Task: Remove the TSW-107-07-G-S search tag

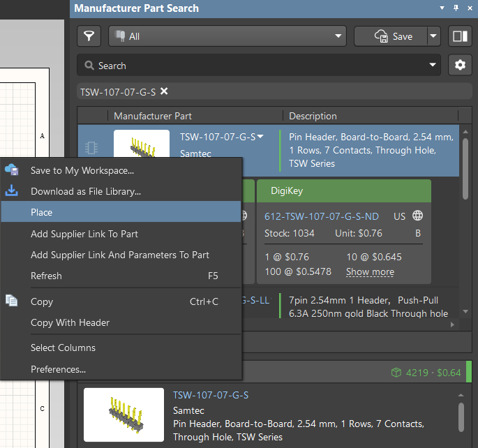Action: coord(164,91)
